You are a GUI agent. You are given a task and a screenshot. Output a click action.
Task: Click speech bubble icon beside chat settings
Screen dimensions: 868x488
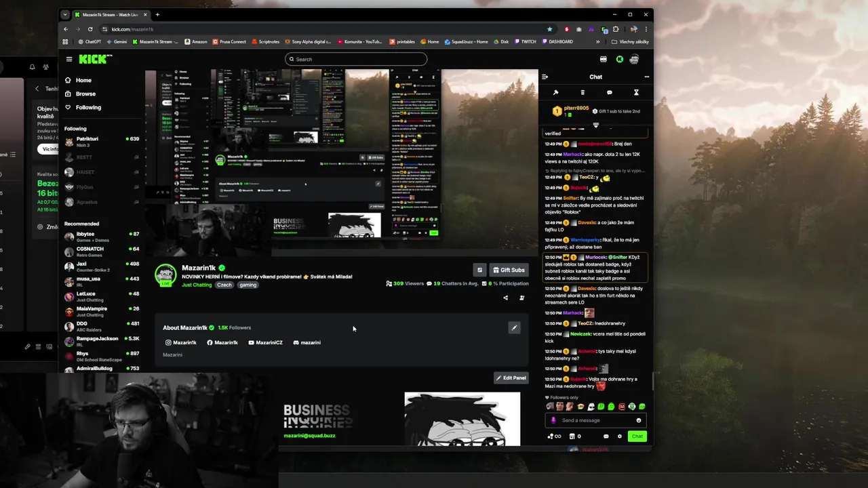click(606, 436)
